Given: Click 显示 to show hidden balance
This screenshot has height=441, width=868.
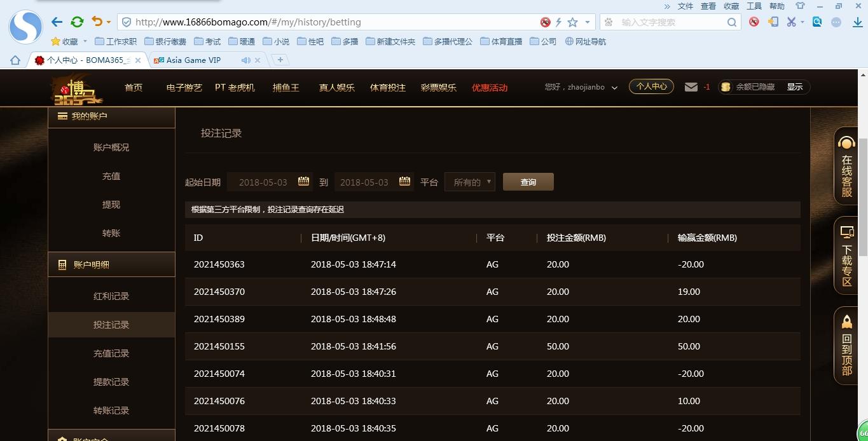Looking at the screenshot, I should point(795,87).
